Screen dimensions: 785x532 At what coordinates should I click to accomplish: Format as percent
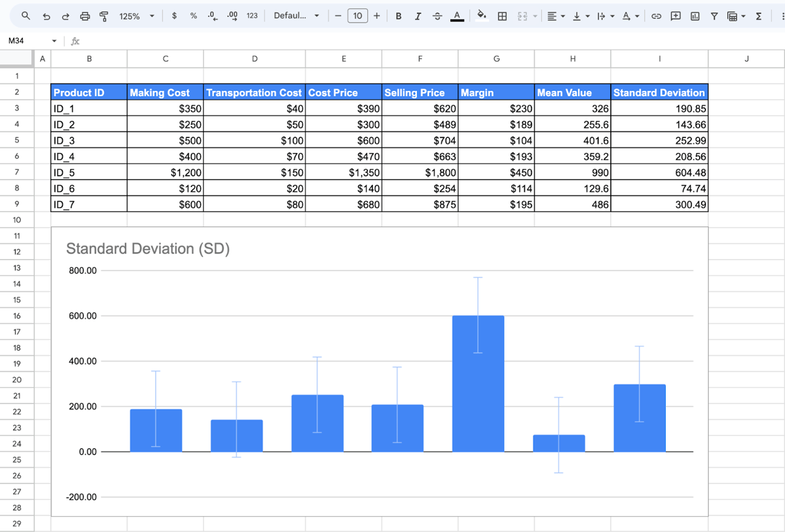pos(193,16)
